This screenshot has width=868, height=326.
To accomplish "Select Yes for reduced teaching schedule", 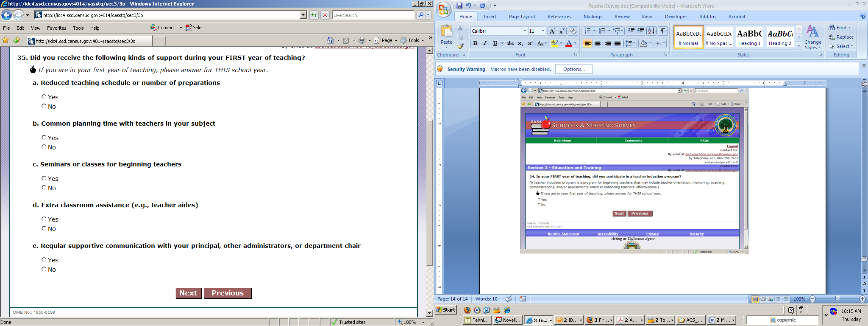I will point(44,97).
